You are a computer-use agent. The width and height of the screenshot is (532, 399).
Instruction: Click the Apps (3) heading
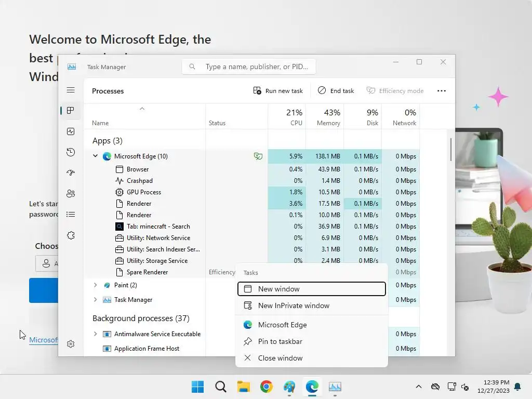107,140
